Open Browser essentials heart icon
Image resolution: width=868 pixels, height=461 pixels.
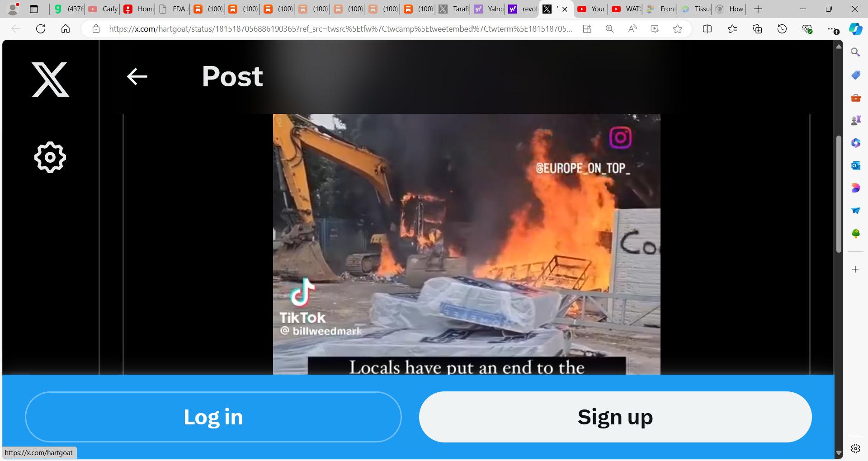[x=807, y=29]
